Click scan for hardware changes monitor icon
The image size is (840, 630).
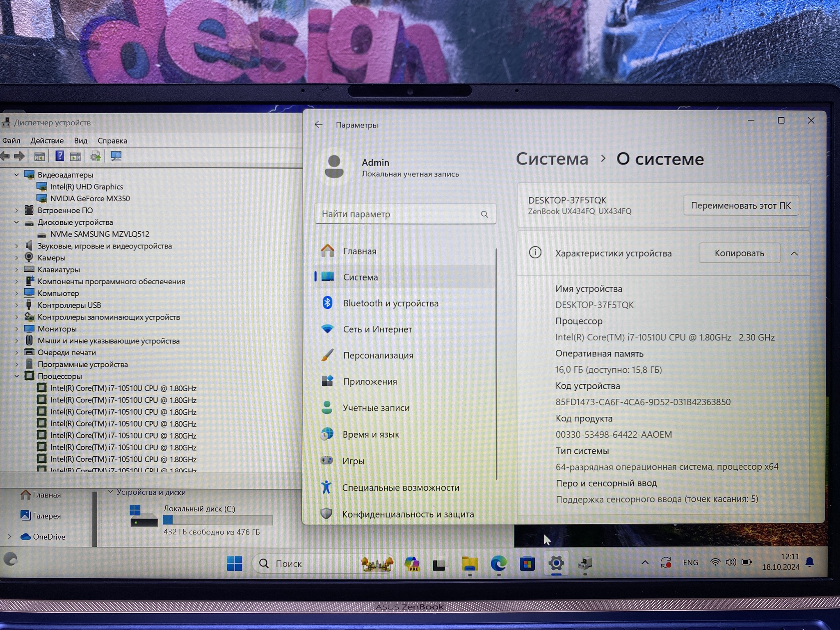(x=116, y=156)
